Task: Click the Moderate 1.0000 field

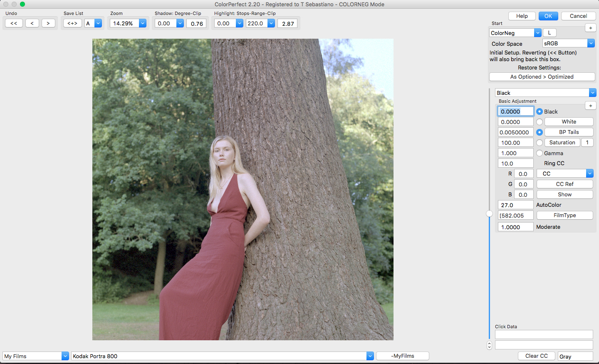Action: click(516, 227)
